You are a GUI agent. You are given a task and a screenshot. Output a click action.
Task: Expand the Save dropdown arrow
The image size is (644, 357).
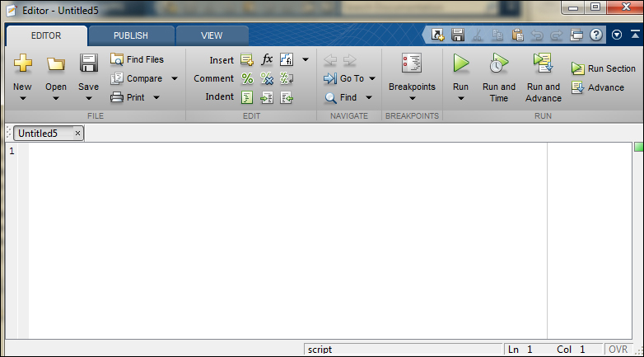[x=88, y=98]
